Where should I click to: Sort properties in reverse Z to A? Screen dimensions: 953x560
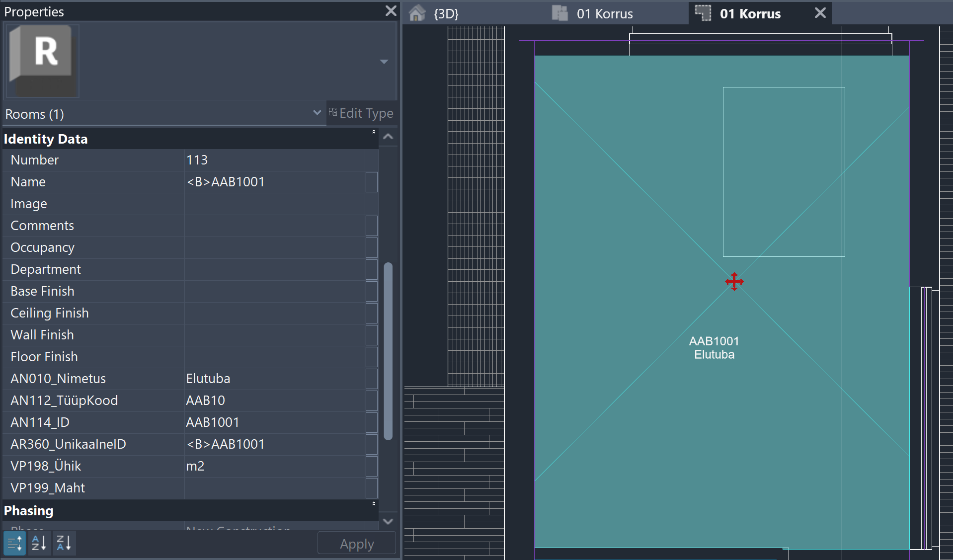64,543
